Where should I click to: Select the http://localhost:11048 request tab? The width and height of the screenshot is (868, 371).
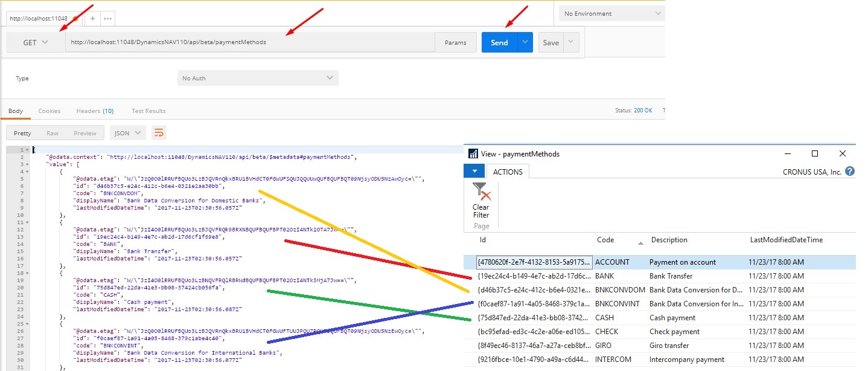(45, 19)
